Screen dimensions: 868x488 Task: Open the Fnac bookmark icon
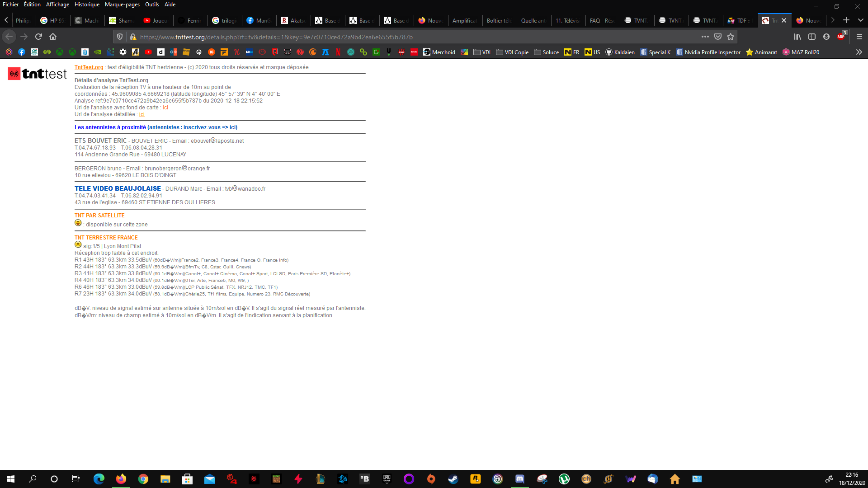click(186, 52)
